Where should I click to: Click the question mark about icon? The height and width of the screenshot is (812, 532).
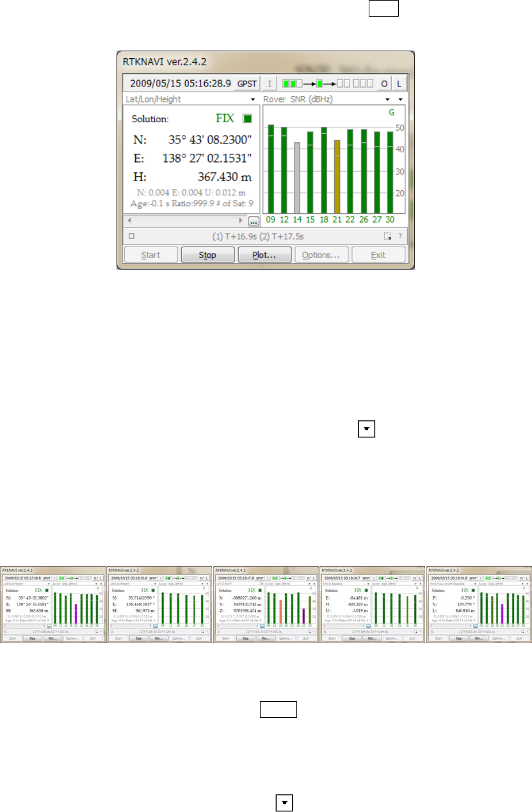(400, 236)
